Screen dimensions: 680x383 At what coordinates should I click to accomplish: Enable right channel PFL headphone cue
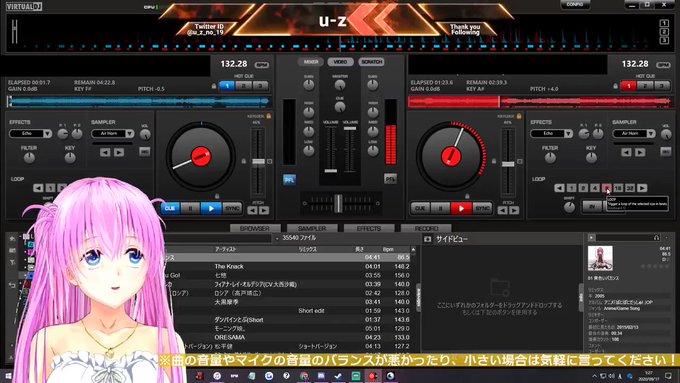[390, 179]
